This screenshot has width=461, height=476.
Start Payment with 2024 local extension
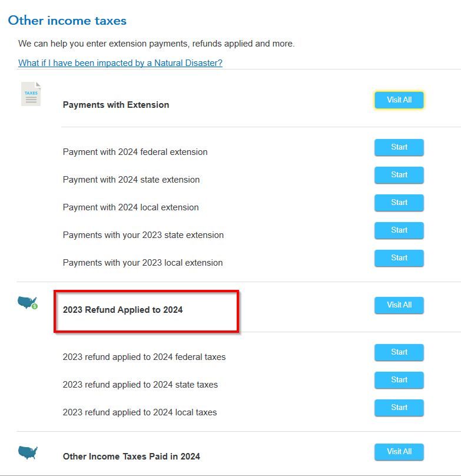point(399,203)
